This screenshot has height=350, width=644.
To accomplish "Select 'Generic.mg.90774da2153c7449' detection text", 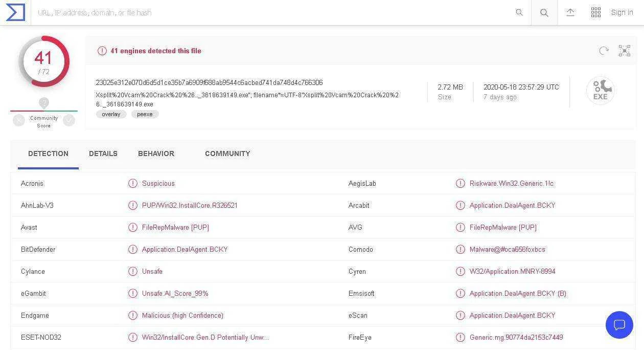I will [x=516, y=337].
